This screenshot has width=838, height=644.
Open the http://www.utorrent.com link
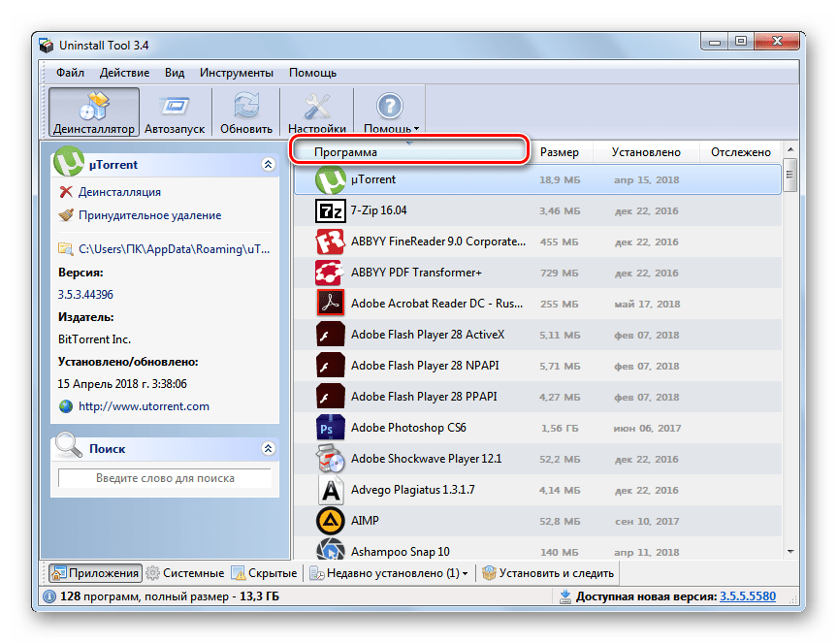(x=144, y=406)
